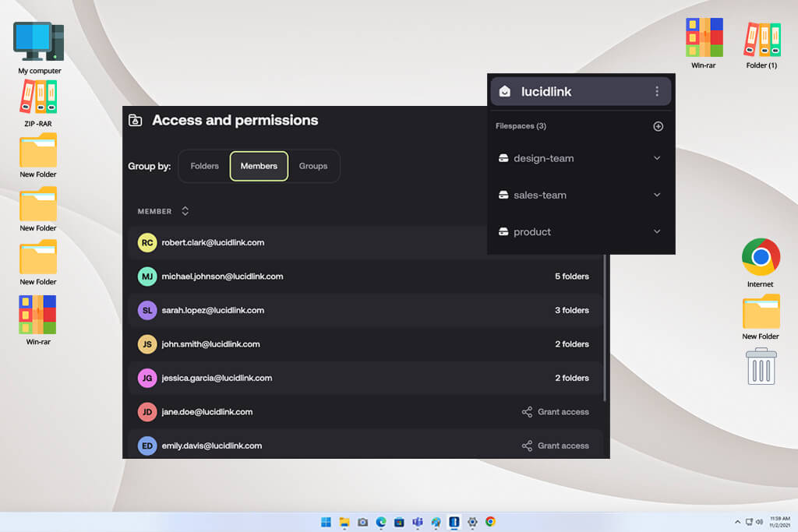
Task: Group by Folders tab
Action: 205,166
